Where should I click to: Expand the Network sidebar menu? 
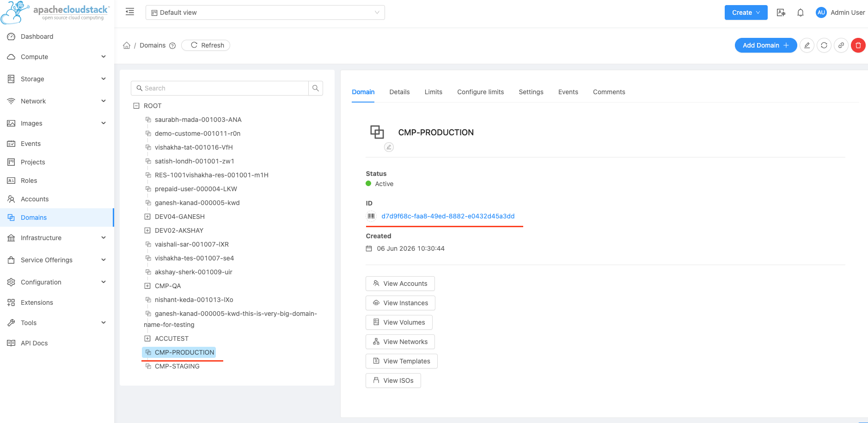tap(57, 101)
